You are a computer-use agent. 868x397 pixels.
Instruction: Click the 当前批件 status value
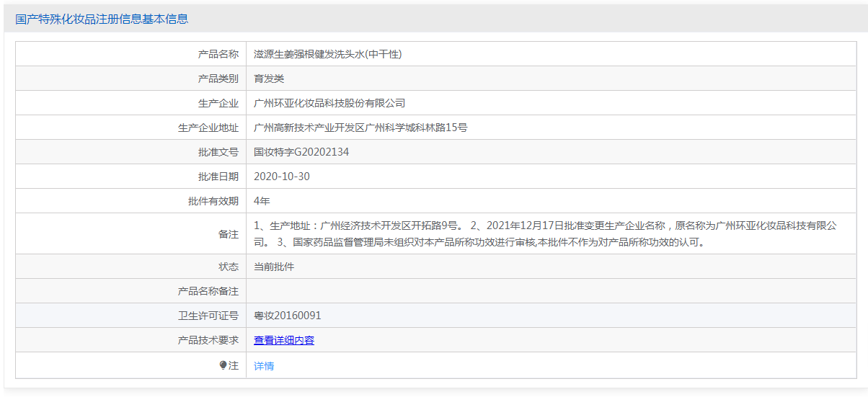click(274, 267)
